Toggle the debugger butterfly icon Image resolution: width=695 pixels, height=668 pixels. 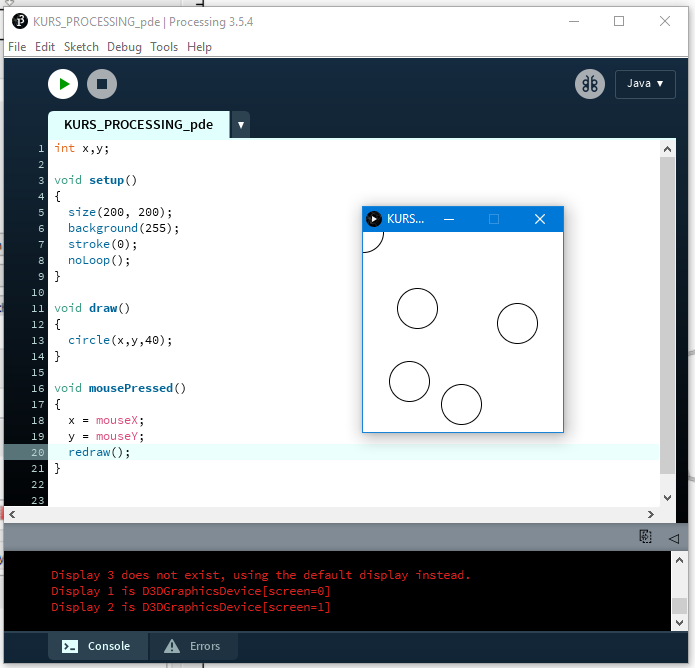click(590, 84)
